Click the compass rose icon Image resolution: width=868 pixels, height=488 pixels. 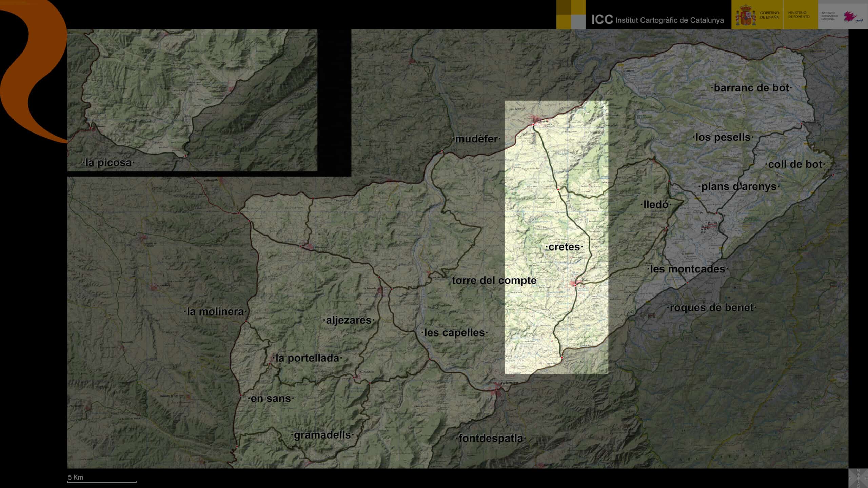click(x=858, y=478)
